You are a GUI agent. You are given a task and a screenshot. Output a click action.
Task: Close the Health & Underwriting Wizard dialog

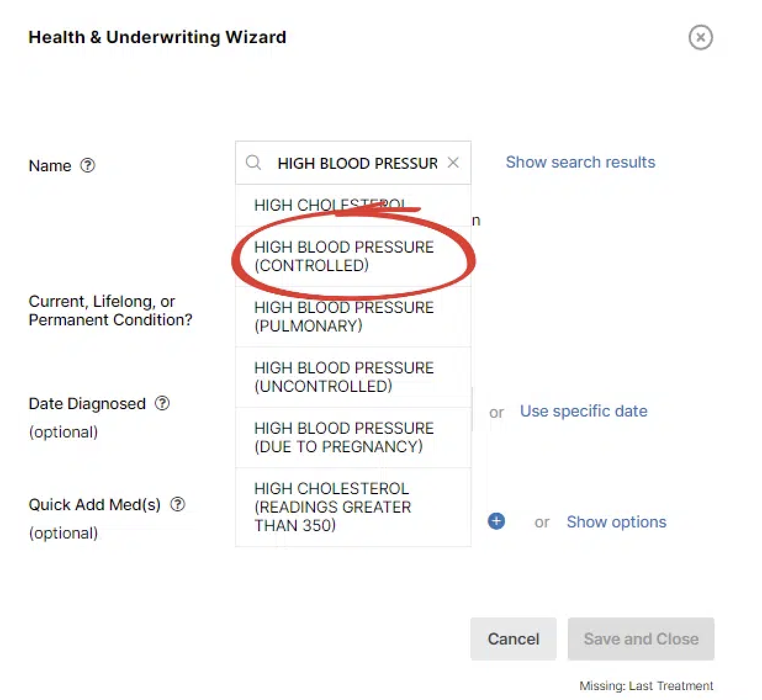(x=700, y=38)
